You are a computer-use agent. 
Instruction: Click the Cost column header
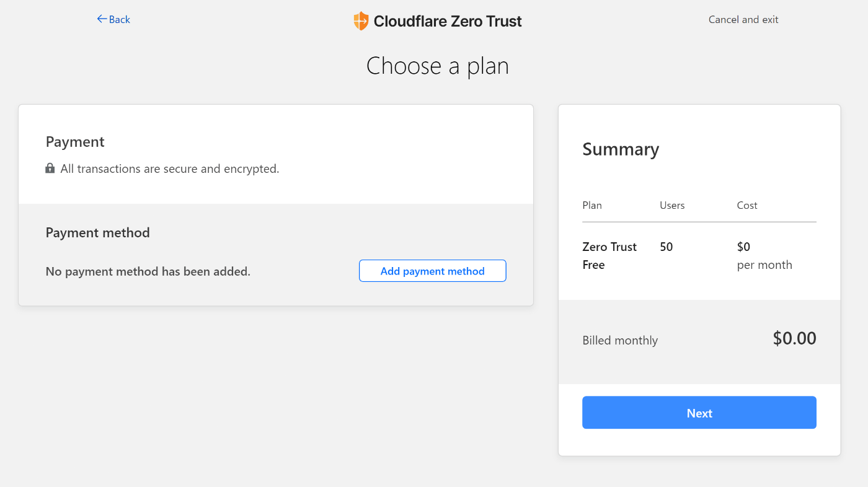747,205
